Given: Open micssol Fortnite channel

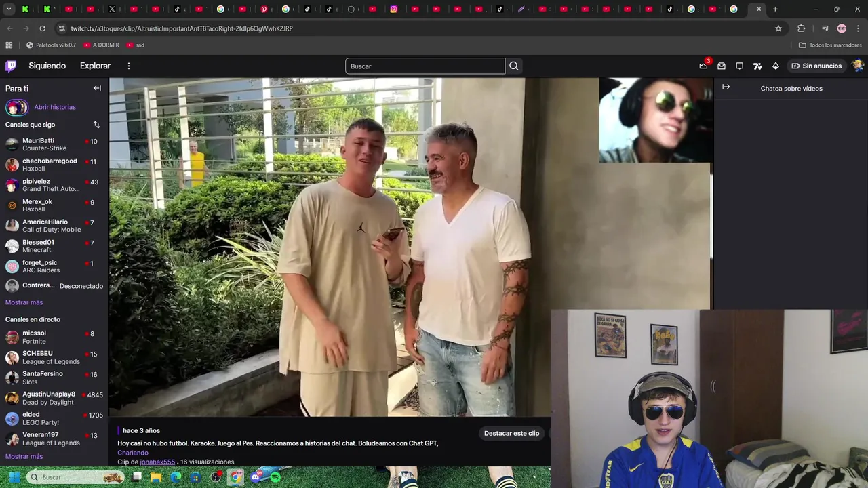Looking at the screenshot, I should (x=54, y=337).
